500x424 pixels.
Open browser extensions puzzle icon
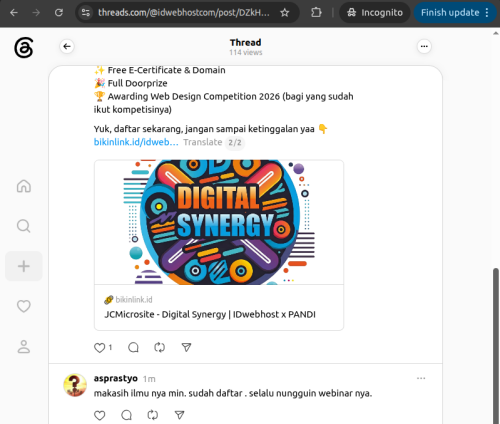[316, 13]
